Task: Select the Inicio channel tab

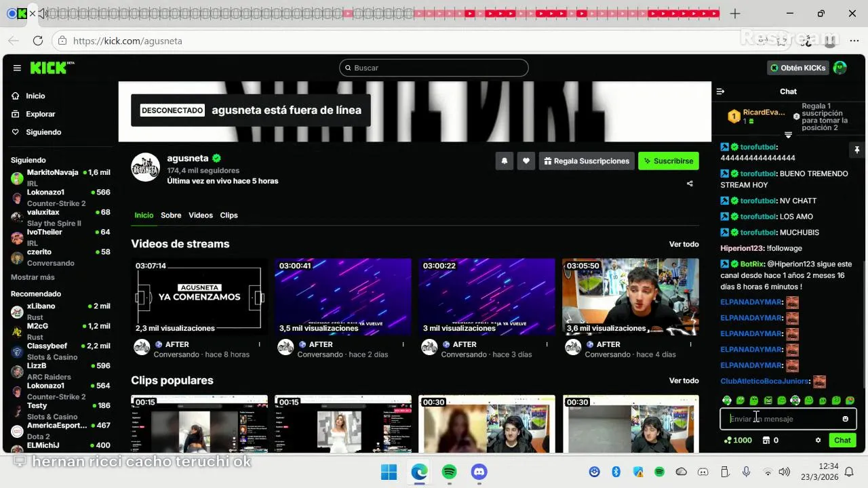Action: coord(144,215)
